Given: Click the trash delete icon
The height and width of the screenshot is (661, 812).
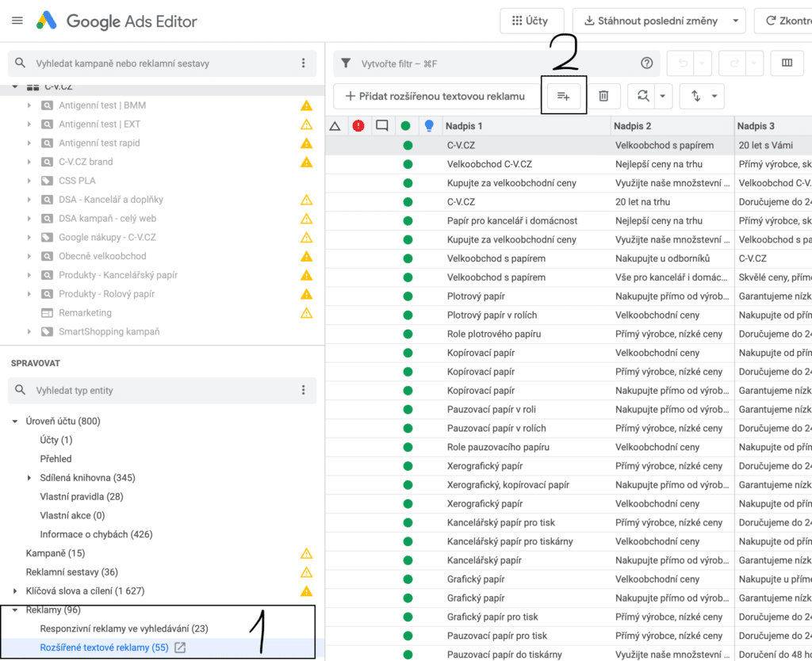Looking at the screenshot, I should tap(603, 96).
